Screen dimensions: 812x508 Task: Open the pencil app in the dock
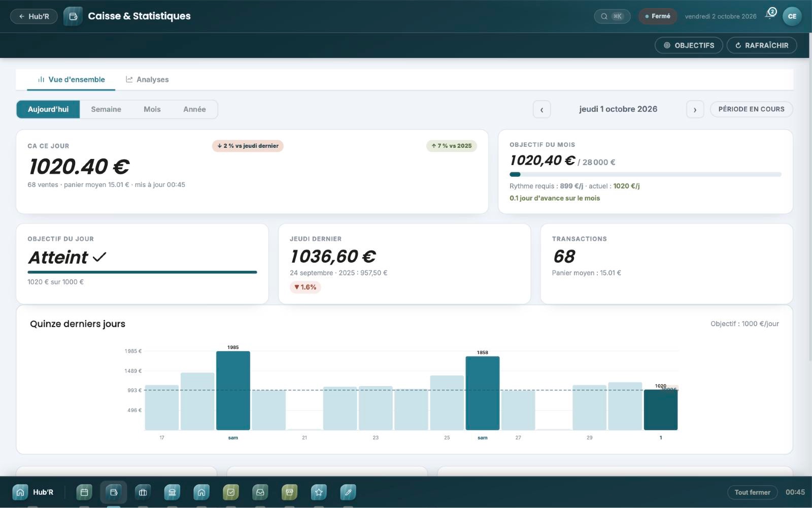tap(348, 492)
